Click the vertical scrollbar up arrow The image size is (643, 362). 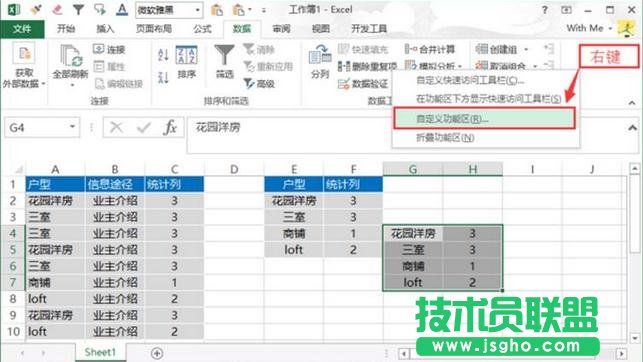pos(634,168)
